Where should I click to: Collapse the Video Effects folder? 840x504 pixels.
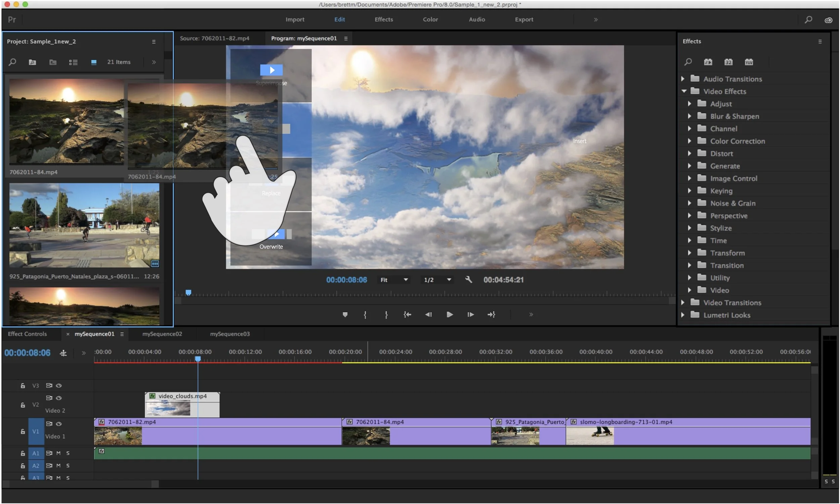pyautogui.click(x=683, y=91)
